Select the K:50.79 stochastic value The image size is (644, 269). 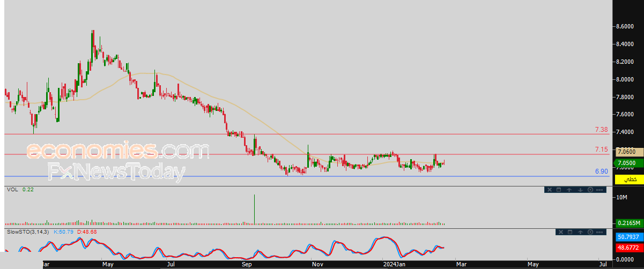[x=63, y=231]
